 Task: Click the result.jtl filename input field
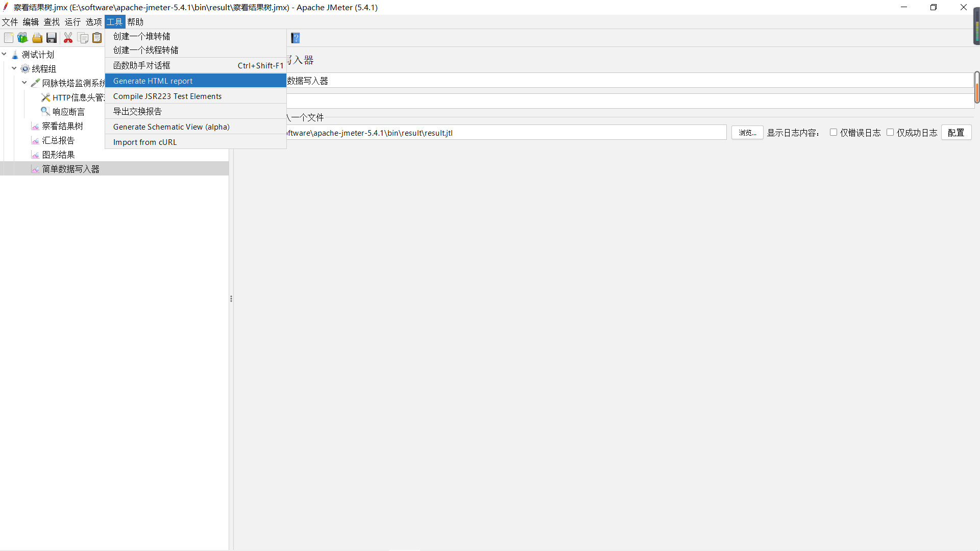505,133
